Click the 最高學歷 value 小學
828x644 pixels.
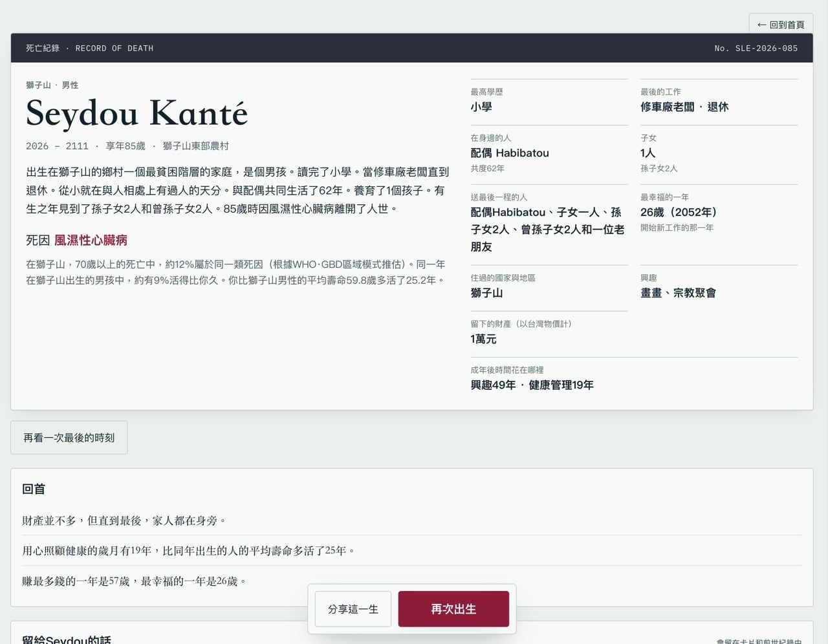[481, 107]
